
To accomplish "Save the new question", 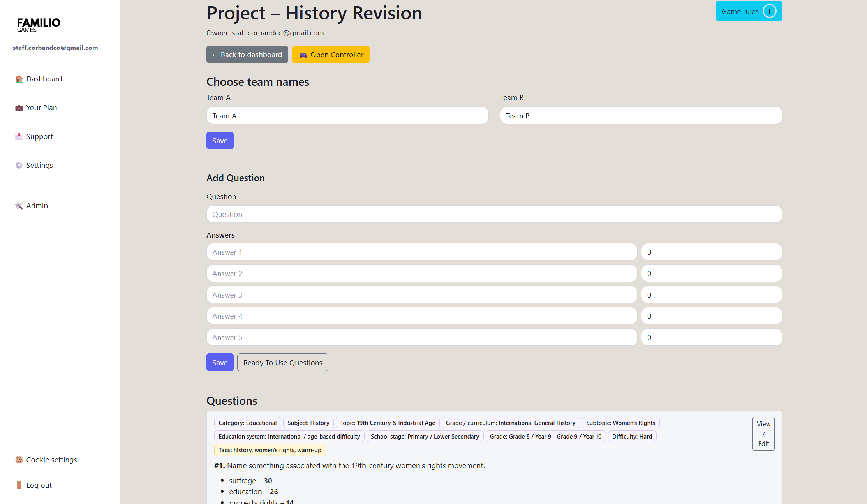I will 220,363.
